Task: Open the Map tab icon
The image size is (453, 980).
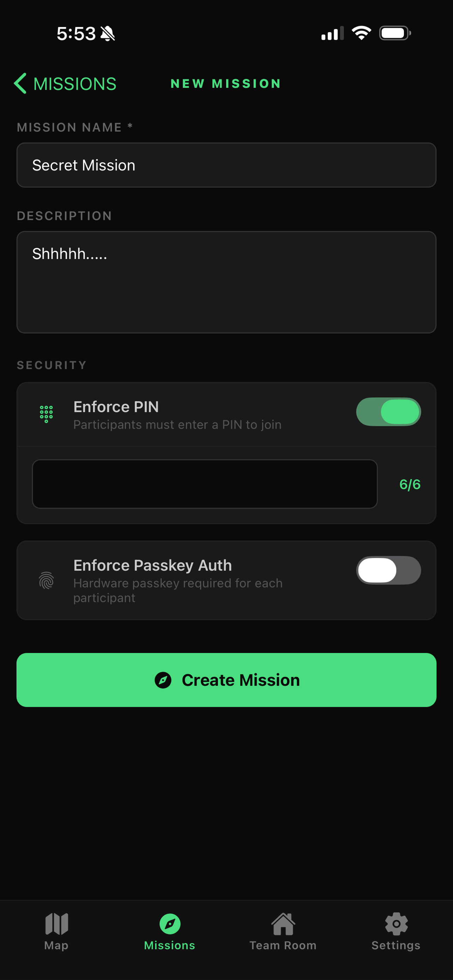Action: point(57,924)
